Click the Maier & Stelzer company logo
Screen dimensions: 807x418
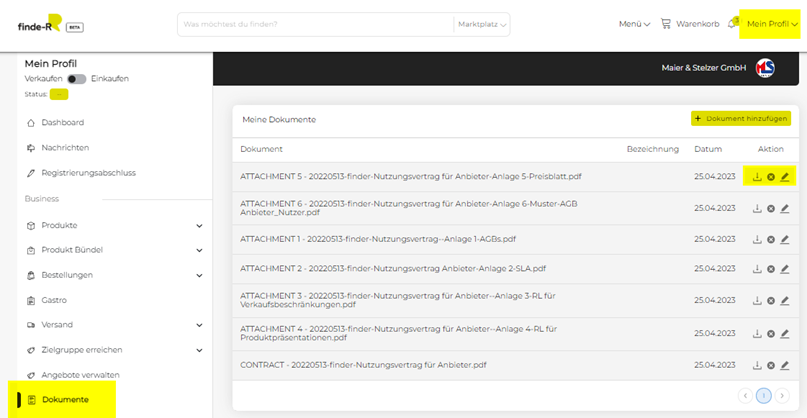click(x=765, y=68)
